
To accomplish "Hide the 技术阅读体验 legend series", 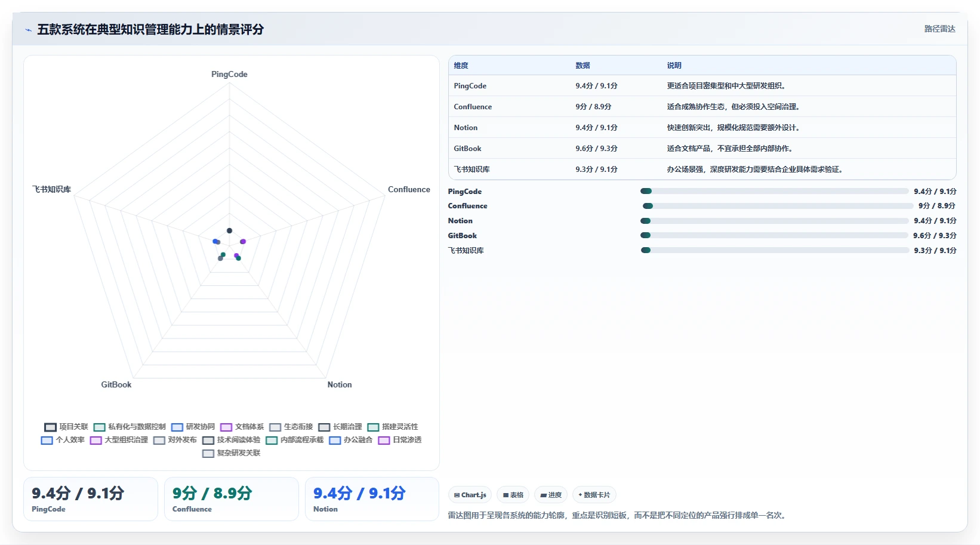I will point(231,440).
